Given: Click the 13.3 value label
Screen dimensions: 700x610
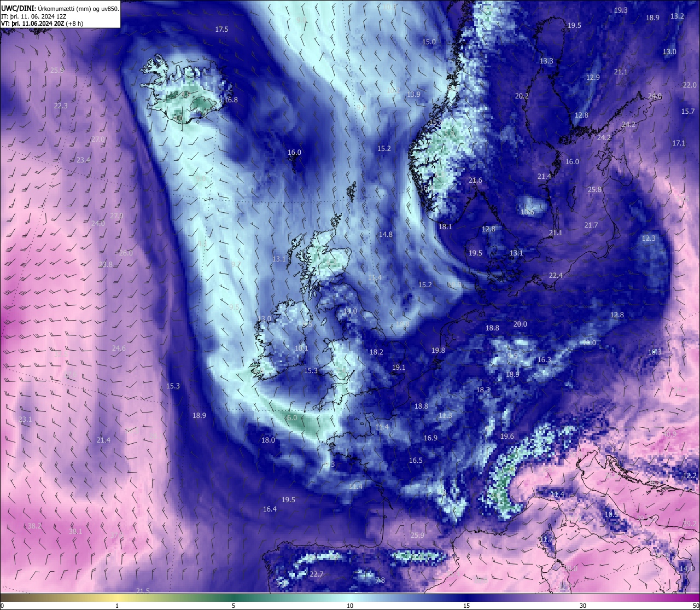Looking at the screenshot, I should tap(546, 61).
